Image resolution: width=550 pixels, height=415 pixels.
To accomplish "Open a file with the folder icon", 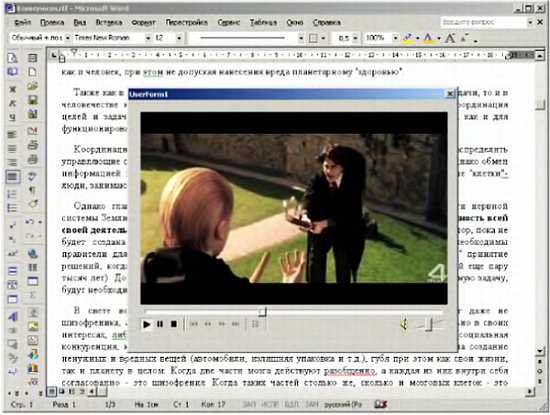I will (32, 86).
